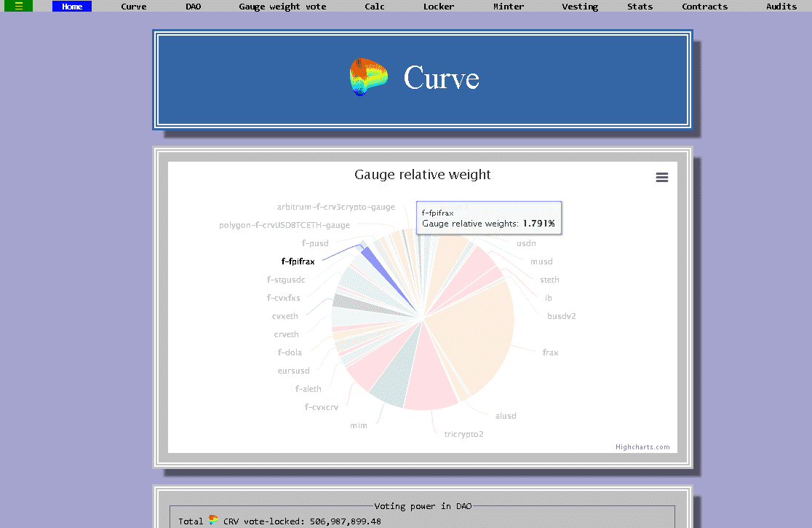Viewport: 812px width, 528px height.
Task: Click the 506,987,899.48 vote-locked total
Action: 346,521
